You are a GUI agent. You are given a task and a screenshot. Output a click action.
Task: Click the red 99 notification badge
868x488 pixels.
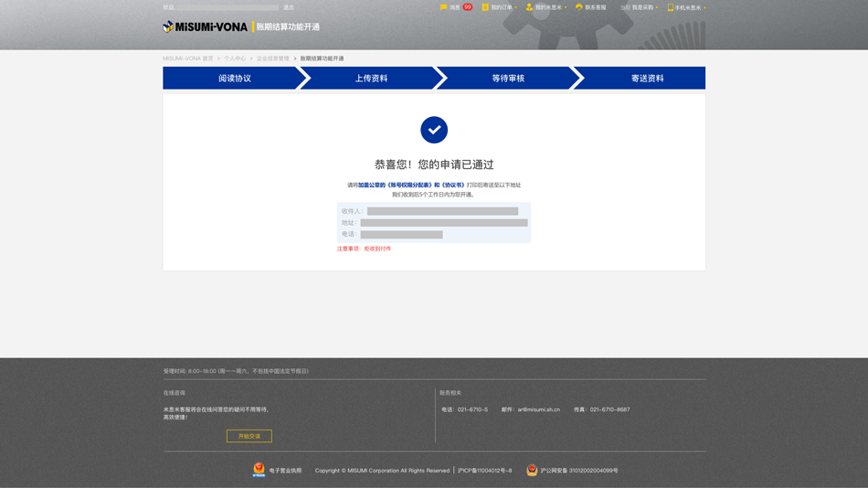point(468,7)
